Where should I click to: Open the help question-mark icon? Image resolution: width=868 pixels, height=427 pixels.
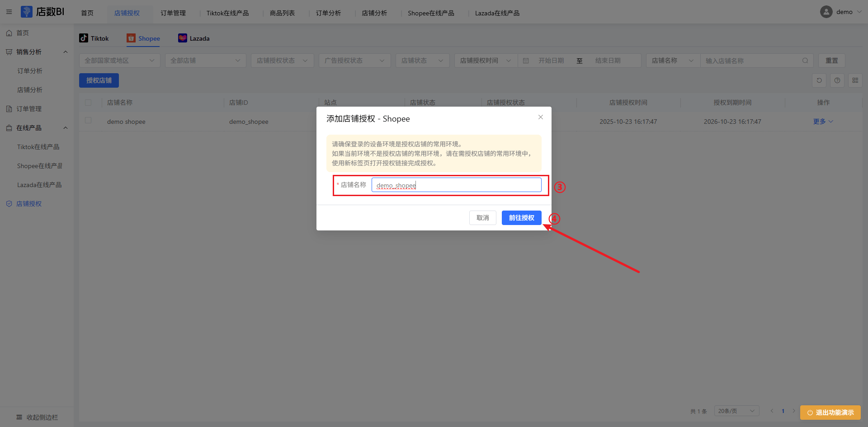(x=837, y=80)
